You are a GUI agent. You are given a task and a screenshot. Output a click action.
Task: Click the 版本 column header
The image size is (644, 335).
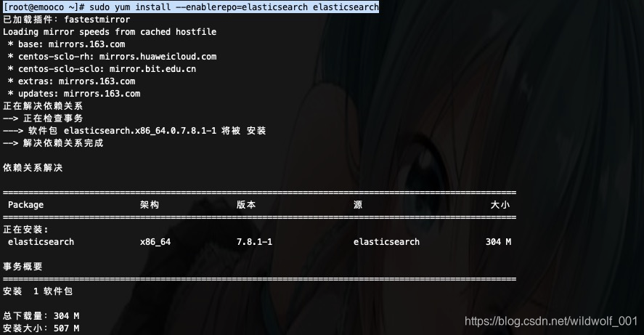click(x=245, y=205)
